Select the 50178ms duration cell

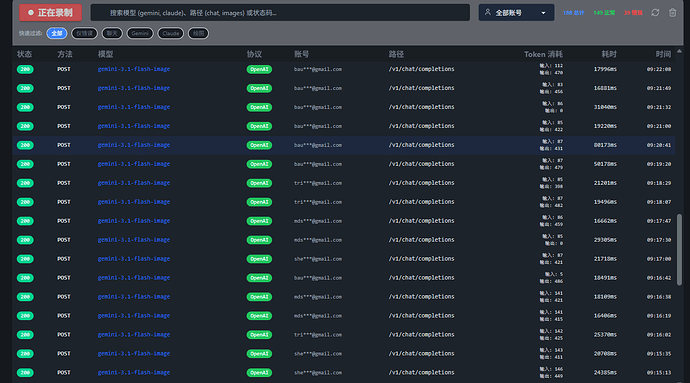click(605, 164)
